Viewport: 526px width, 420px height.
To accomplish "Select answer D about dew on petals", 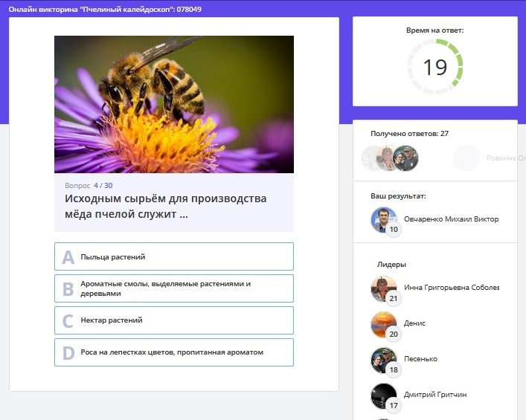I will coord(173,352).
